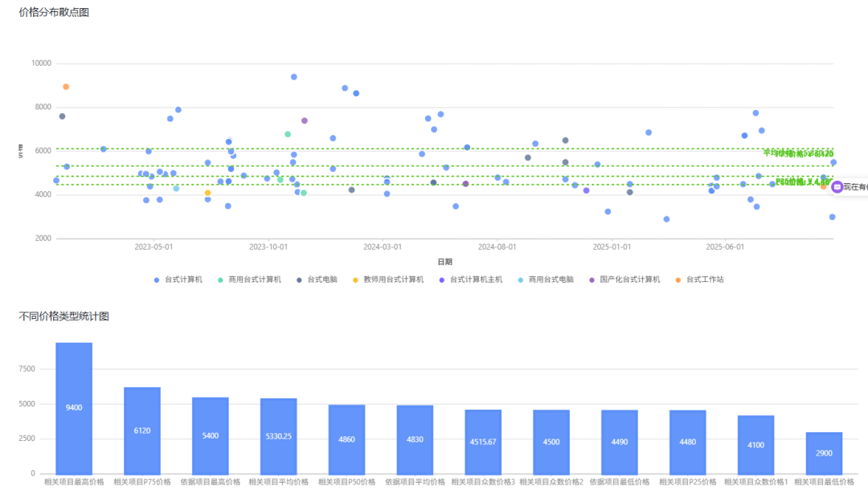Click the 4100 bar for 相关项目众数价格1

coord(755,444)
